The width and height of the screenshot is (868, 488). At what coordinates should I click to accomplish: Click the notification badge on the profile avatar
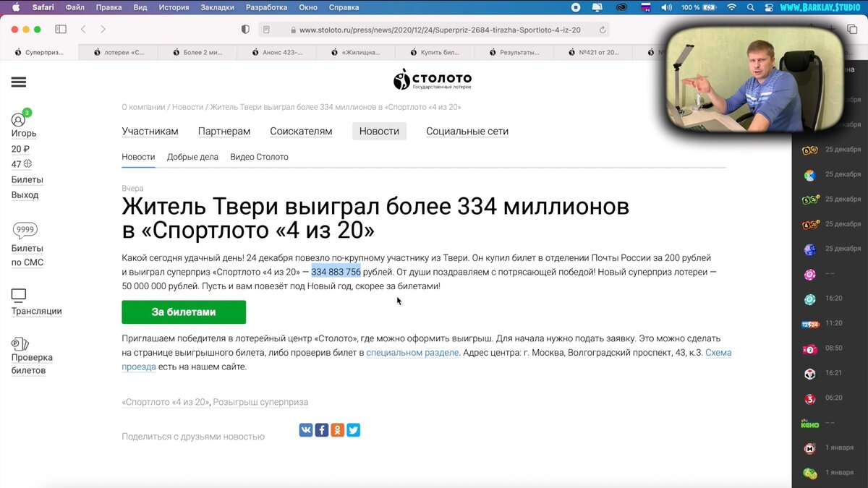click(x=27, y=112)
